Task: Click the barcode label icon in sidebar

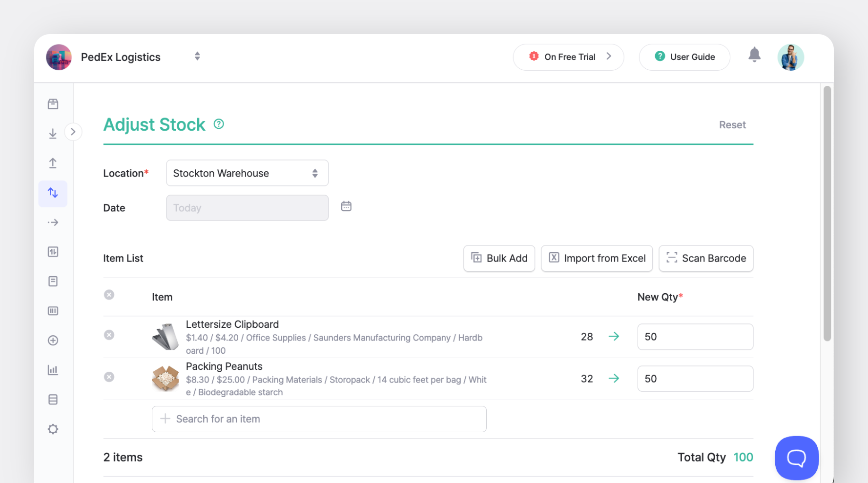Action: tap(53, 311)
